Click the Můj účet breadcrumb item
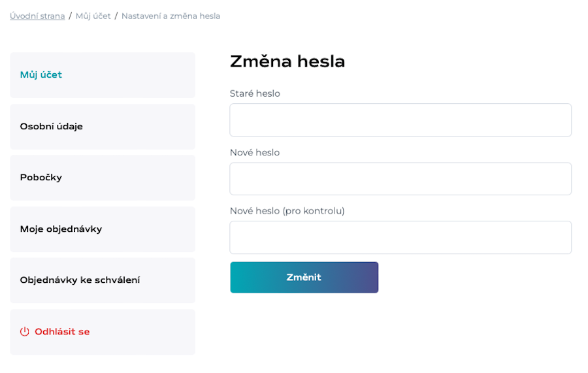This screenshot has width=588, height=373. point(93,16)
